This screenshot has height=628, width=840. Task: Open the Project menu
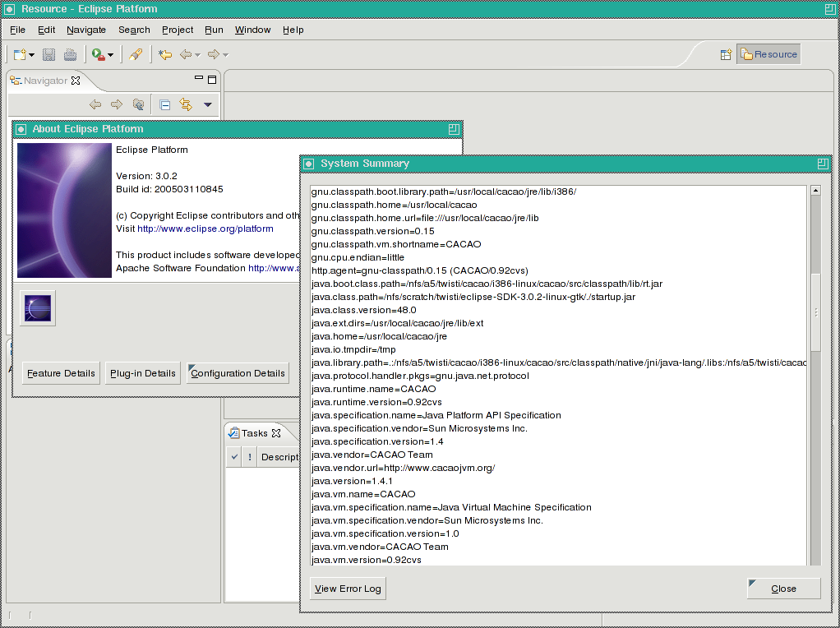[x=178, y=30]
